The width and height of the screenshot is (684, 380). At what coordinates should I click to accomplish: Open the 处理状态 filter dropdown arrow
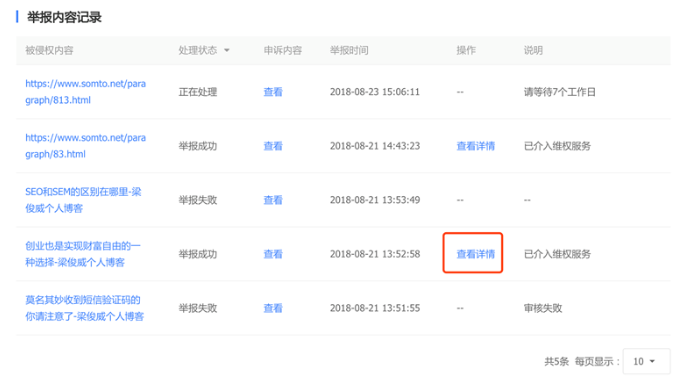(227, 51)
